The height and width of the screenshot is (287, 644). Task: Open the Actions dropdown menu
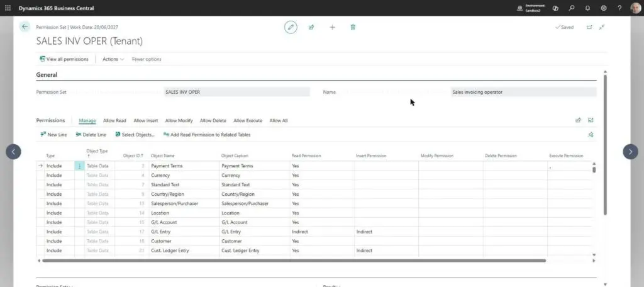(113, 59)
